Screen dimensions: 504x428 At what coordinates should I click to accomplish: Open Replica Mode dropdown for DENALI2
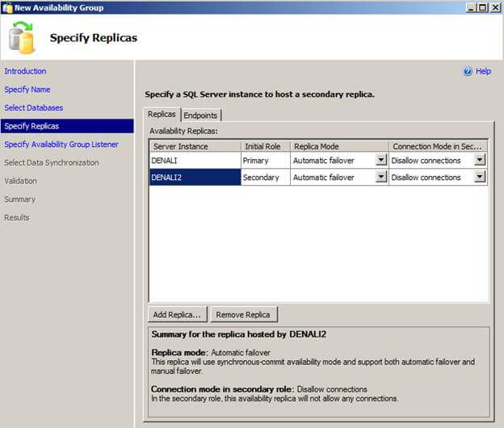point(381,178)
